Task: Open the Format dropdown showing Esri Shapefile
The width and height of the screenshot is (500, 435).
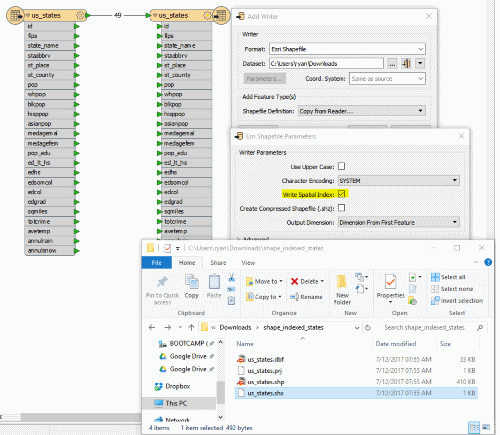Action: point(347,49)
